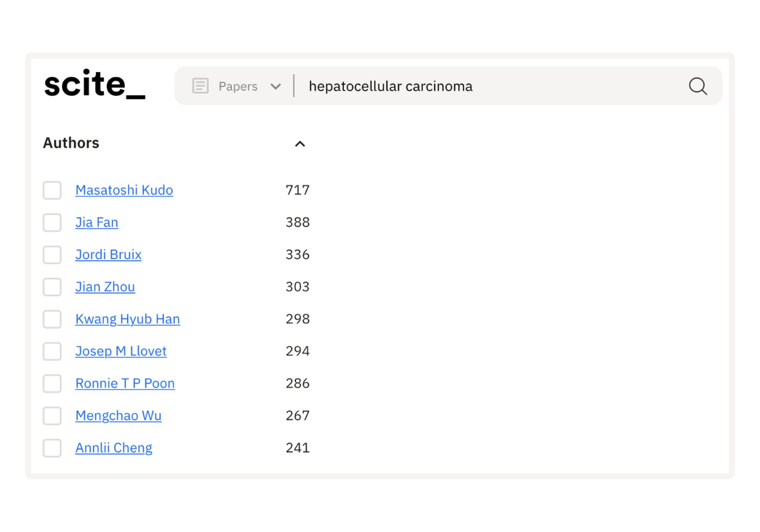Tick the Jia Fan author checkbox

point(52,222)
